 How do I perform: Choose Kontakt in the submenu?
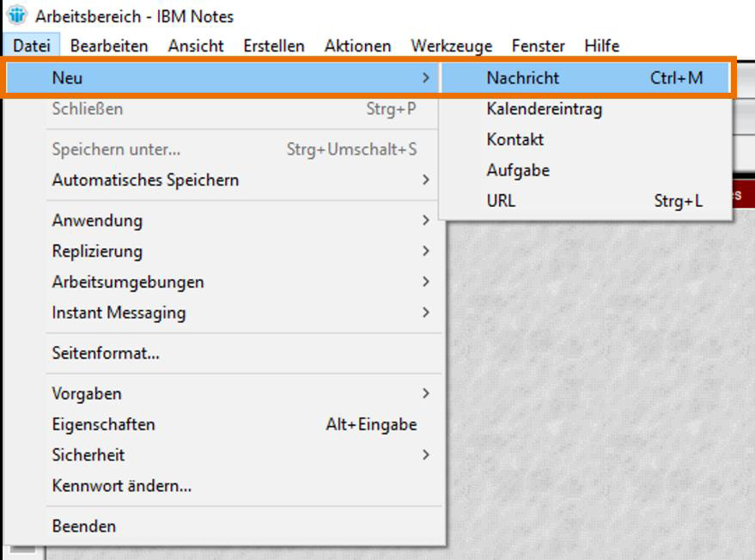514,139
